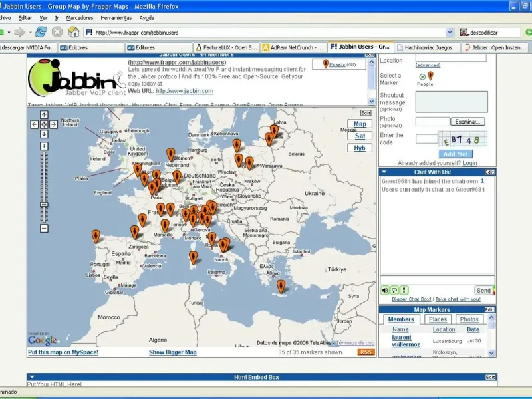Zoom in the map with plus button
This screenshot has height=399, width=532.
(x=44, y=146)
